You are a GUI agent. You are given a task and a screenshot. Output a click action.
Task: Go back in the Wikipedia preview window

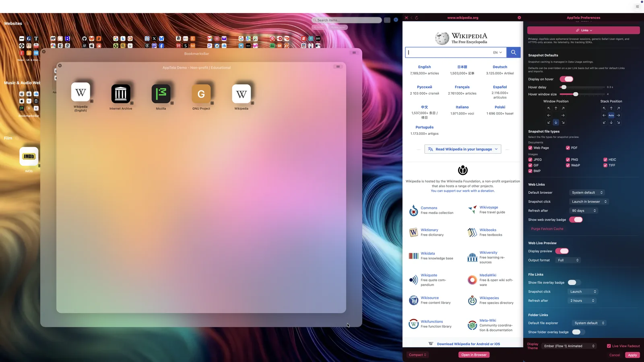pyautogui.click(x=411, y=18)
